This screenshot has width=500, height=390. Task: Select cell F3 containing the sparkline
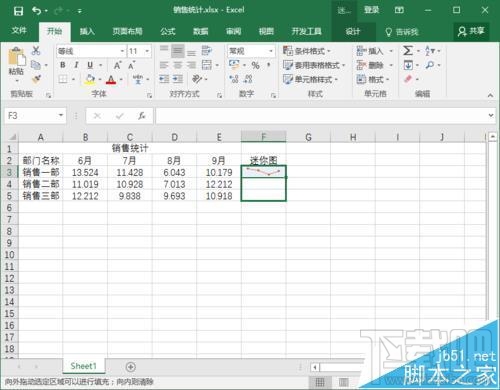click(x=263, y=172)
